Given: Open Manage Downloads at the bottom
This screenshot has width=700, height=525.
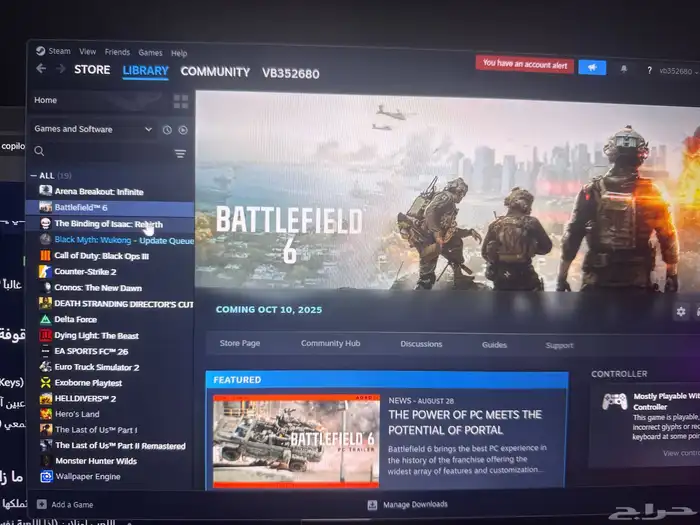Looking at the screenshot, I should 407,504.
